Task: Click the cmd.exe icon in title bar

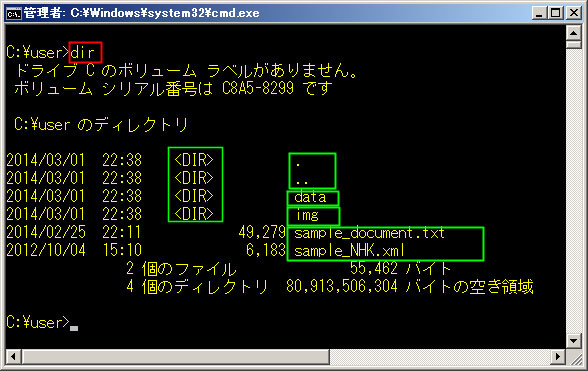Action: pyautogui.click(x=14, y=14)
